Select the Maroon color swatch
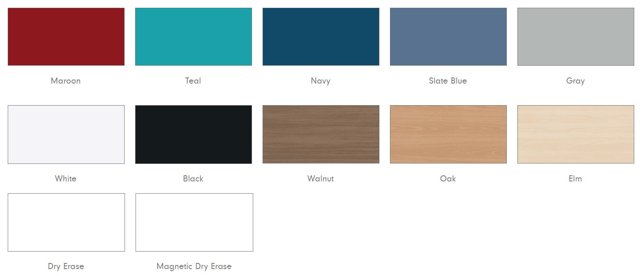This screenshot has width=644, height=276. point(66,37)
